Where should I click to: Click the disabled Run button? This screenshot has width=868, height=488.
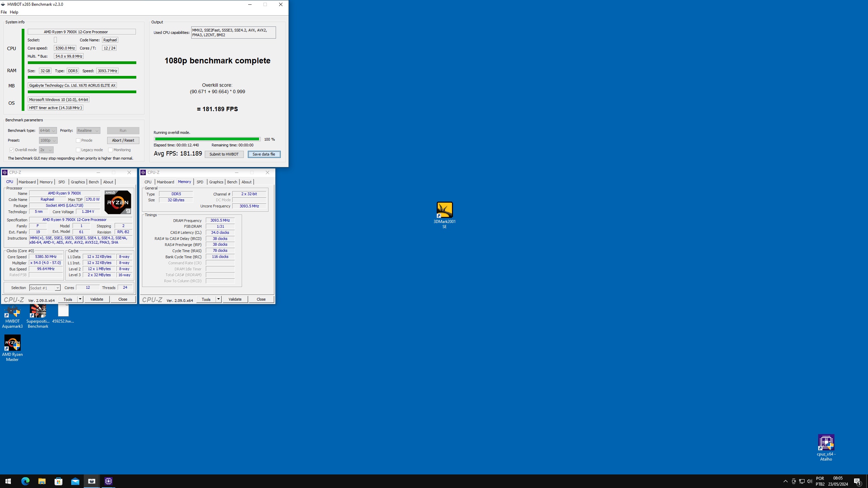tap(123, 130)
